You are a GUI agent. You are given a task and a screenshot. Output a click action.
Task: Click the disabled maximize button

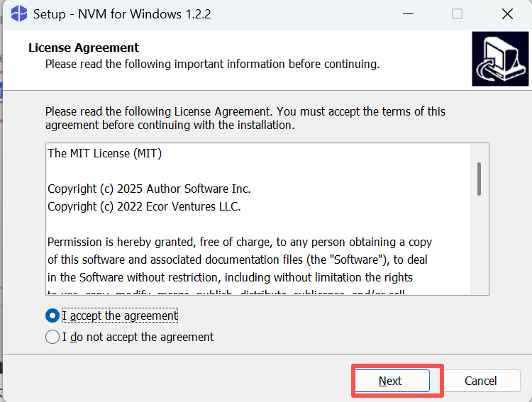[x=457, y=14]
